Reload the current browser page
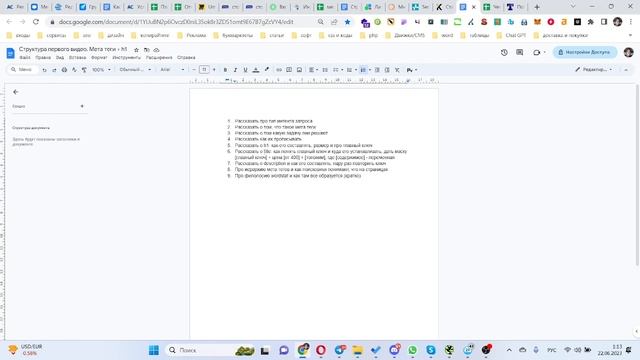The height and width of the screenshot is (360, 640). pos(36,22)
